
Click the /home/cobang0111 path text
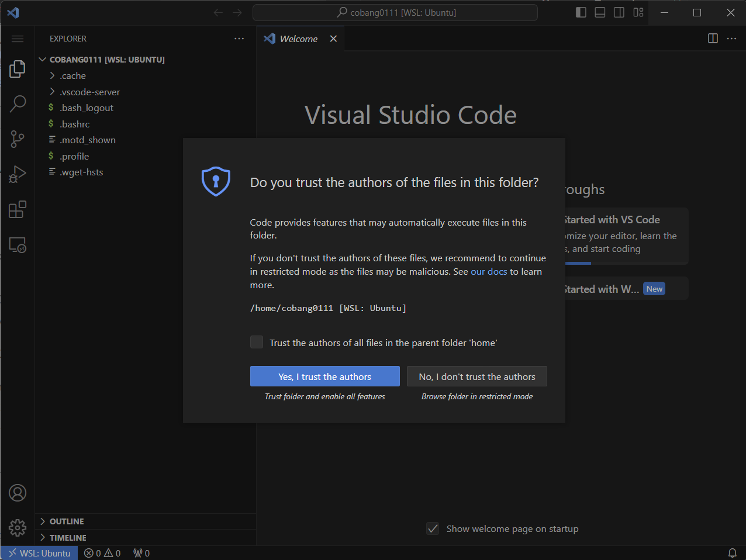328,308
